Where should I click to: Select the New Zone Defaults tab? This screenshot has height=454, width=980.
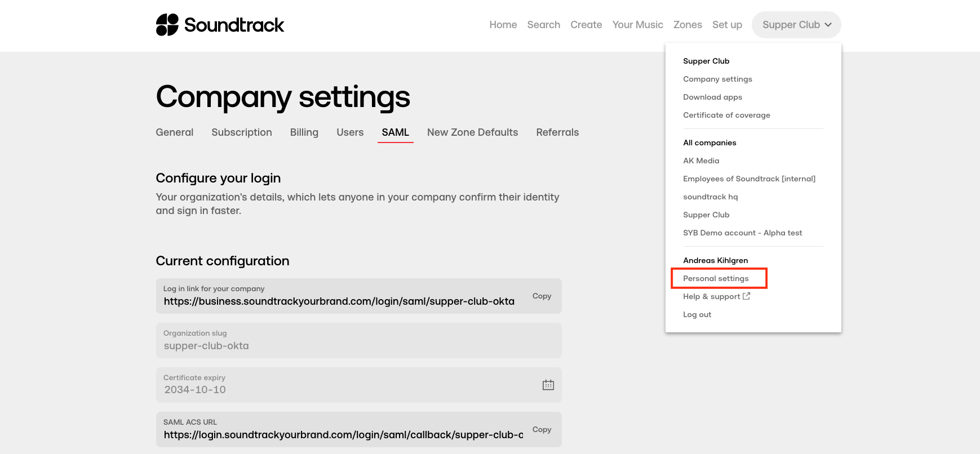(x=472, y=132)
